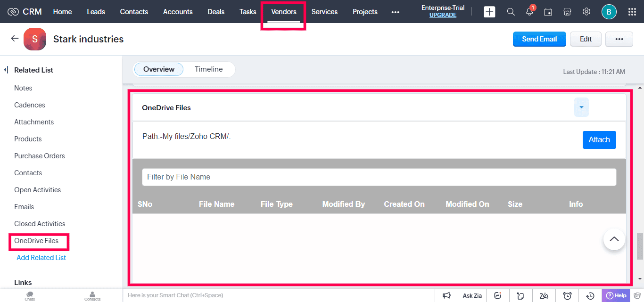Jump to Products in Related List

tap(28, 139)
